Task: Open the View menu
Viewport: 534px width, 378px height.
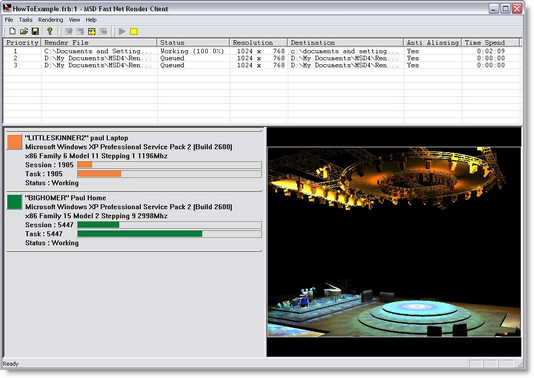Action: (74, 20)
